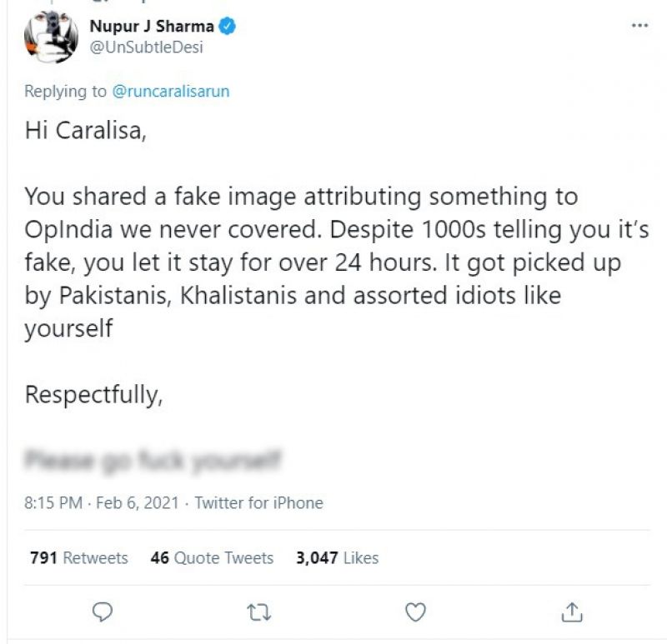This screenshot has height=644, width=667.
Task: Like the tweet with the heart icon
Action: (x=414, y=612)
